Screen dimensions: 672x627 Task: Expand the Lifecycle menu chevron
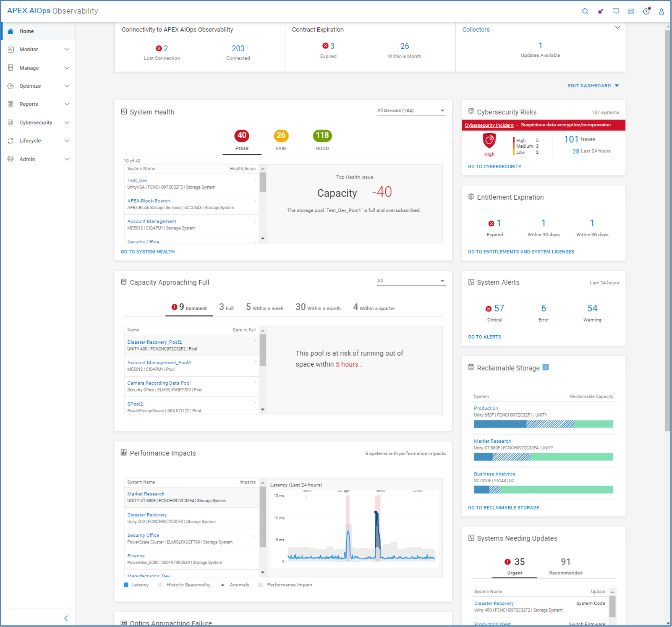click(67, 141)
